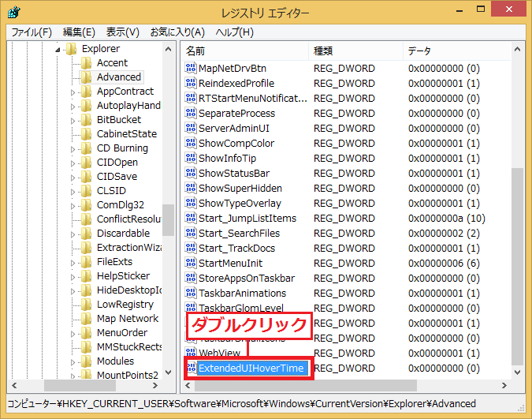Click the ShowSuperHidden DWORD icon
This screenshot has width=532, height=419.
coord(191,188)
